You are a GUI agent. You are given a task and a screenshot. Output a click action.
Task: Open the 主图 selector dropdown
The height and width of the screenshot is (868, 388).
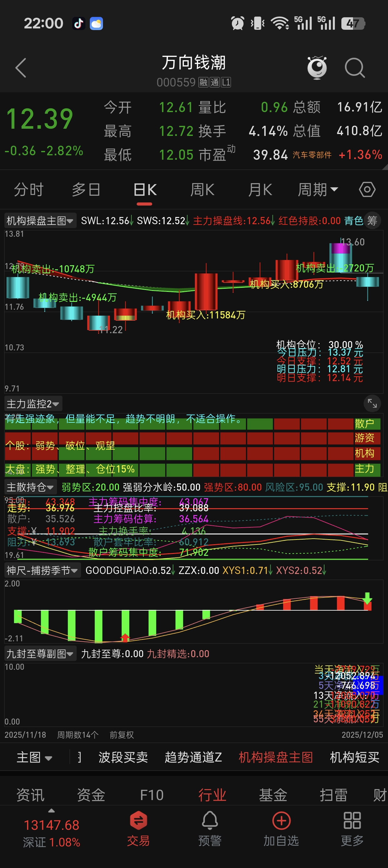(35, 757)
